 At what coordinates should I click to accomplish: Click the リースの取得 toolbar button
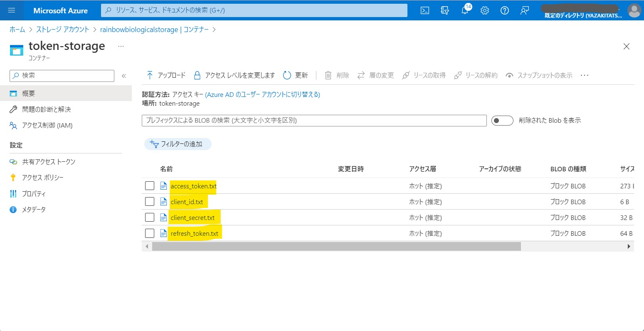(x=424, y=75)
